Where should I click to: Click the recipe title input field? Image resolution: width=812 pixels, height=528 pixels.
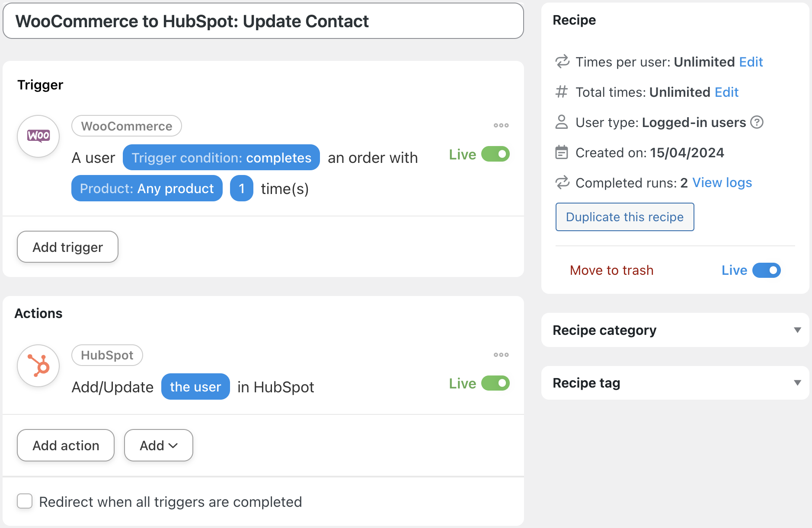263,21
